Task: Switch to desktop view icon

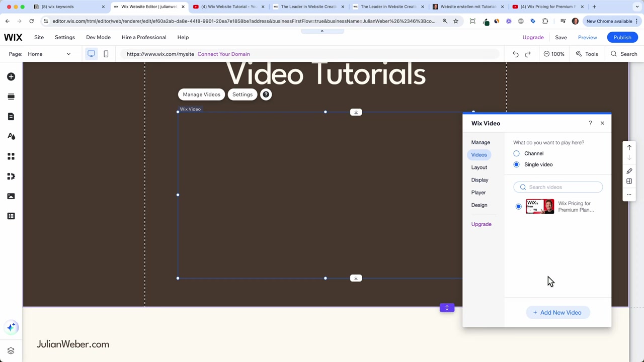Action: pos(91,54)
